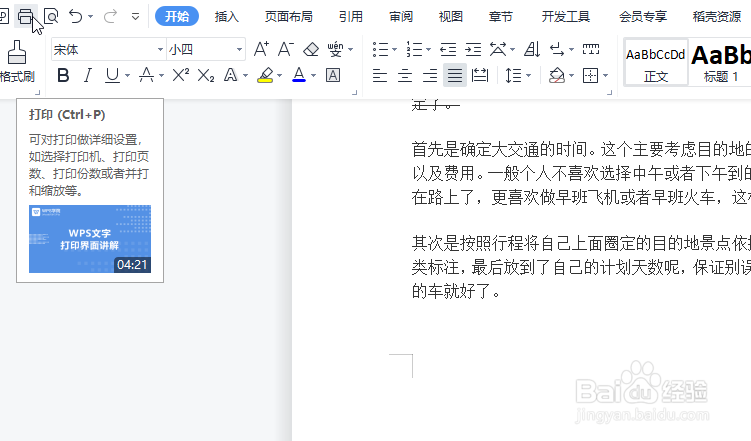Switch to 开发工具 tab
This screenshot has height=441, width=751.
pos(566,17)
